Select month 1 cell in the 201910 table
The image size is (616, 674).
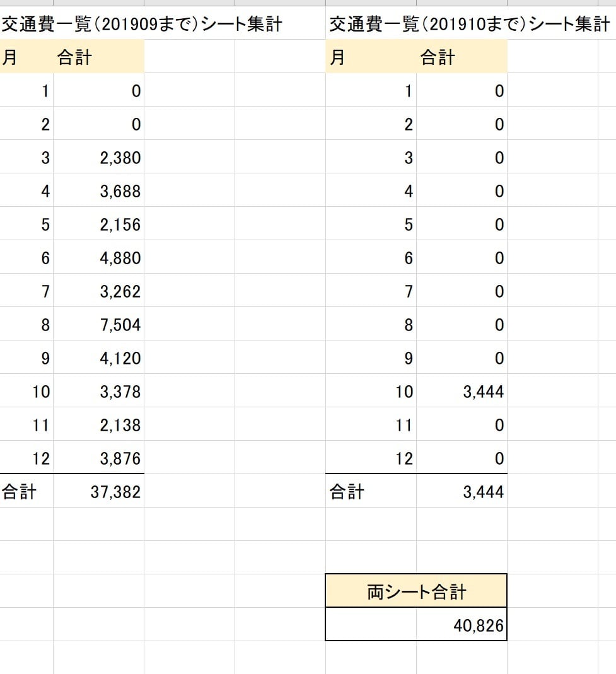(x=371, y=90)
